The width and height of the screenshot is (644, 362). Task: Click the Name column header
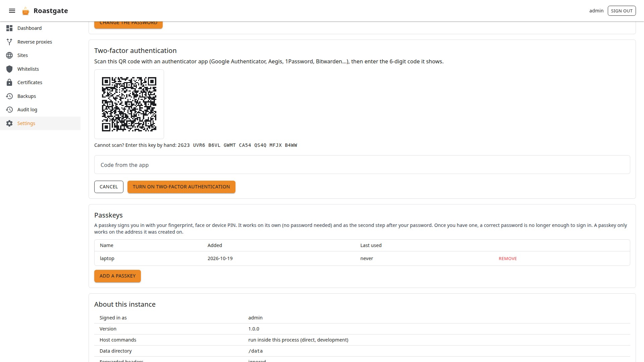coord(107,245)
